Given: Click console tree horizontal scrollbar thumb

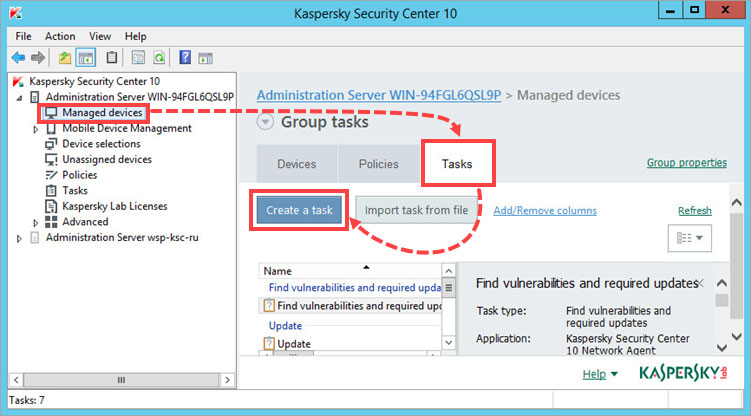Looking at the screenshot, I should pos(121,380).
